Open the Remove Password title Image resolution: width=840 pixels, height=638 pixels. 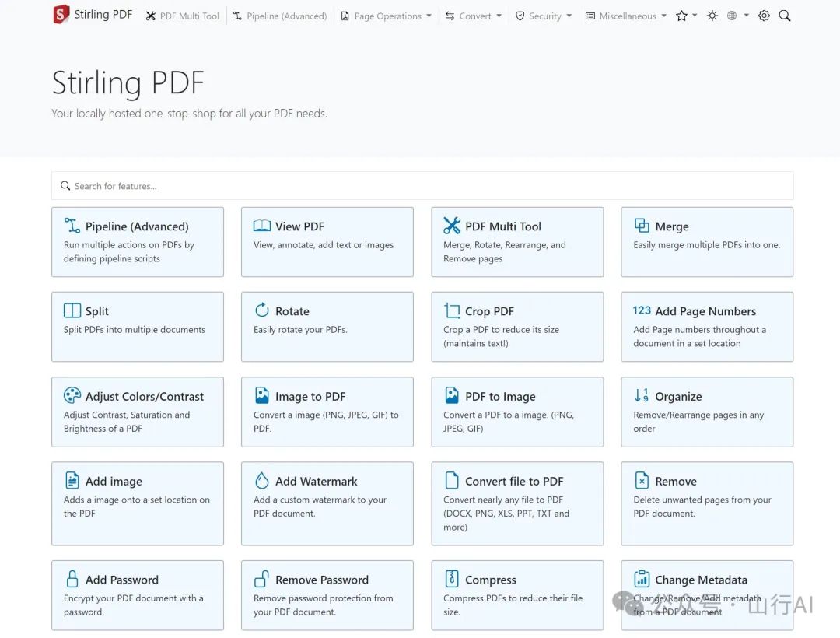click(322, 580)
